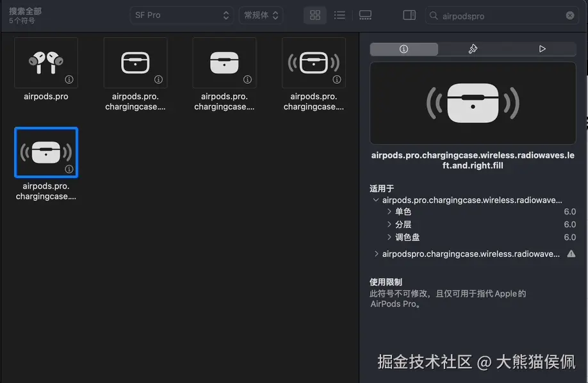Expand the 单色 availability row

point(389,211)
